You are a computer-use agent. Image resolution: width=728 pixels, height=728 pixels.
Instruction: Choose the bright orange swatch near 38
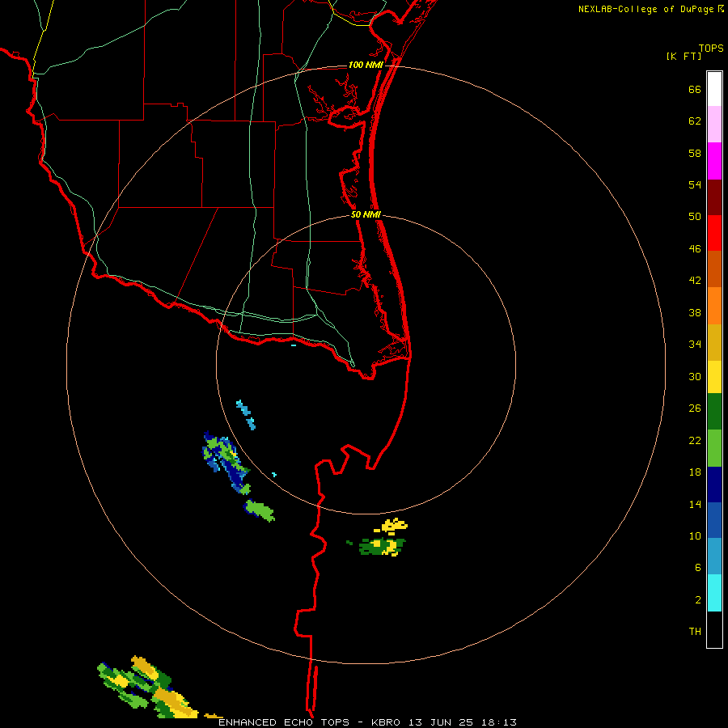pos(714,306)
